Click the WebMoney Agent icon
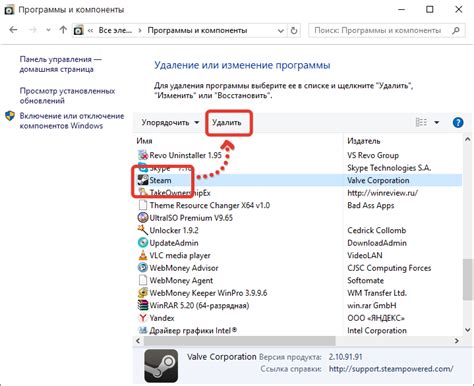Screen dimensions: 474x386 (143, 280)
